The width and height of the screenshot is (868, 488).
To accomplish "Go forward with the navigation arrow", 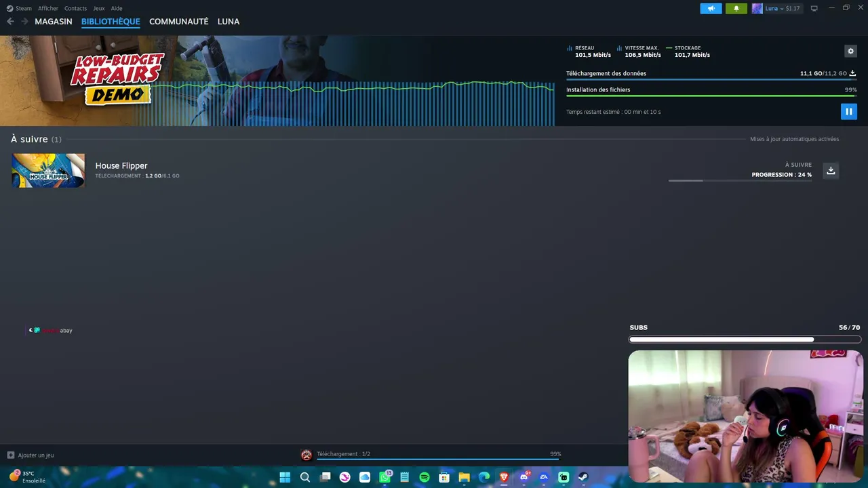I will coord(24,22).
